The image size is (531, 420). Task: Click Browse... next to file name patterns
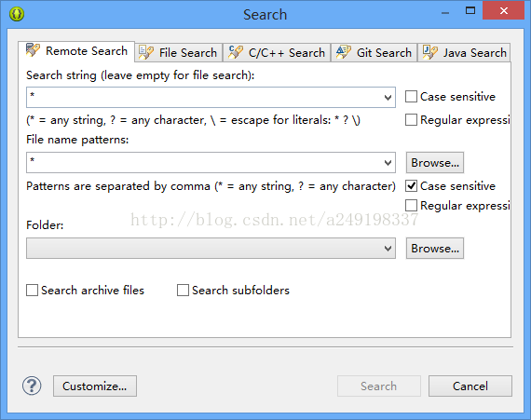click(x=435, y=163)
